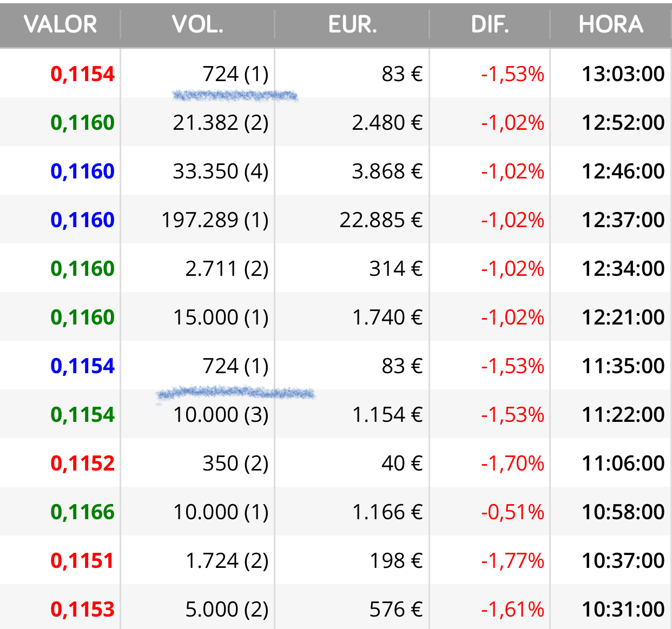Select the HORA column header

(611, 24)
